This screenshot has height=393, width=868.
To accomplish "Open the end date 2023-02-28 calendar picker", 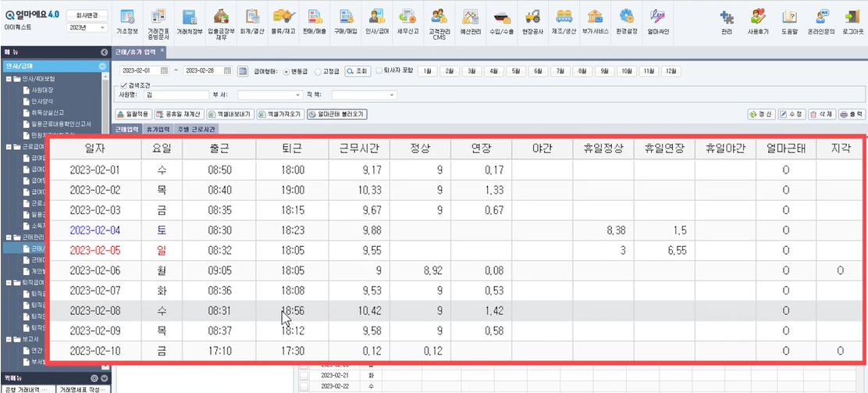I will click(x=226, y=71).
